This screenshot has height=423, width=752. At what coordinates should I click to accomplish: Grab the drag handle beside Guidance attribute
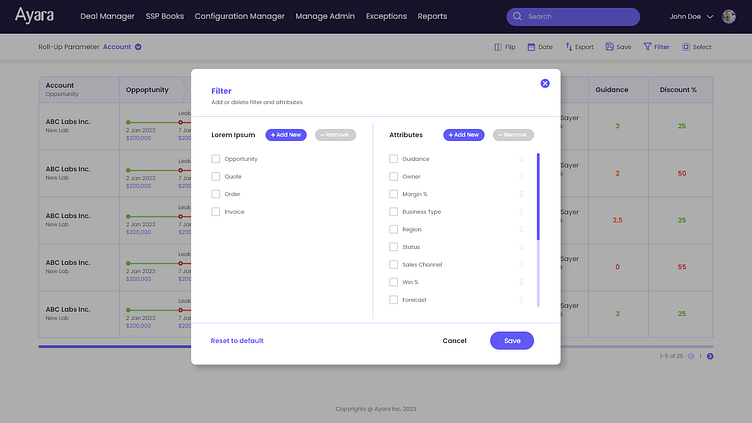click(521, 159)
